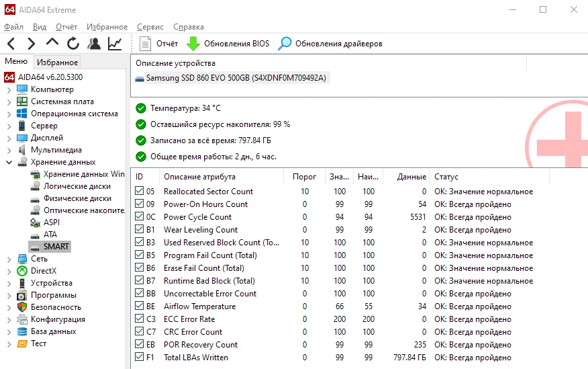Select the ECC Error Rate attribute row
Screen dimensions: 588x369
(189, 319)
